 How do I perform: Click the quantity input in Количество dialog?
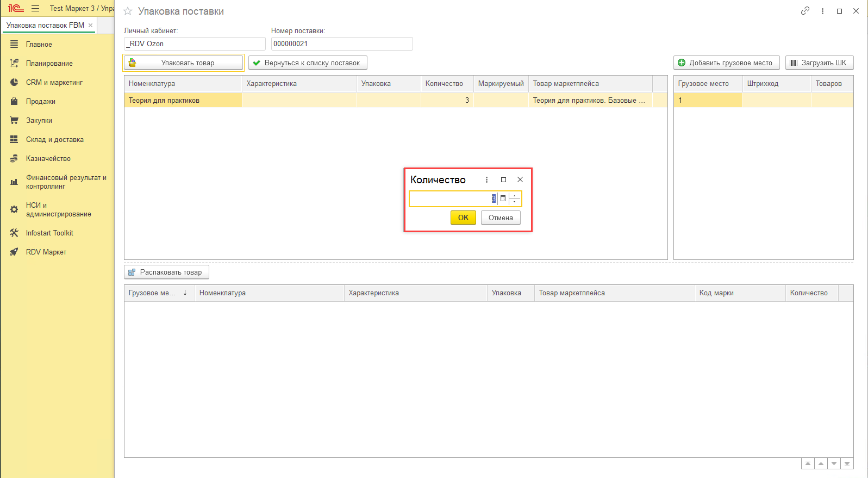[453, 198]
